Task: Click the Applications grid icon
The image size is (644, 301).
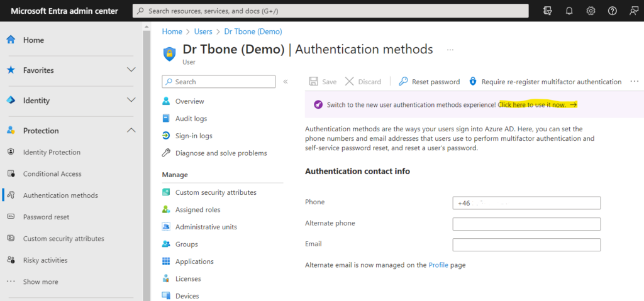Action: click(x=166, y=261)
